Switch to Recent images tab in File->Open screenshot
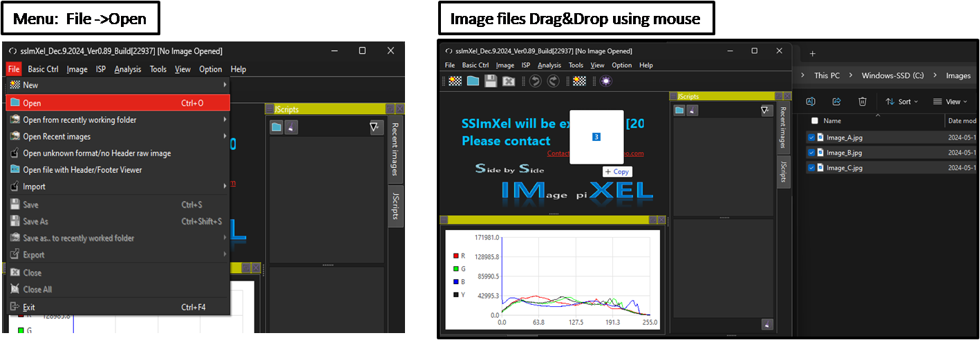Image resolution: width=980 pixels, height=340 pixels. pos(395,149)
